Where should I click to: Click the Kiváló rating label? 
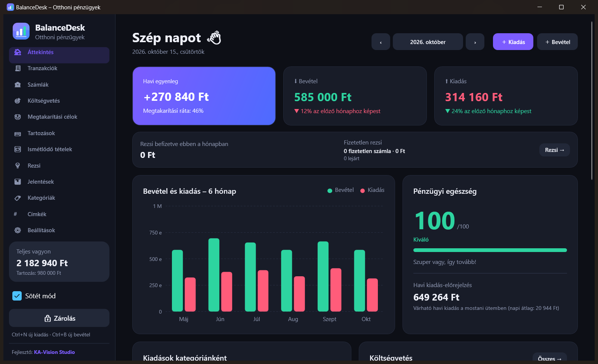pyautogui.click(x=421, y=240)
